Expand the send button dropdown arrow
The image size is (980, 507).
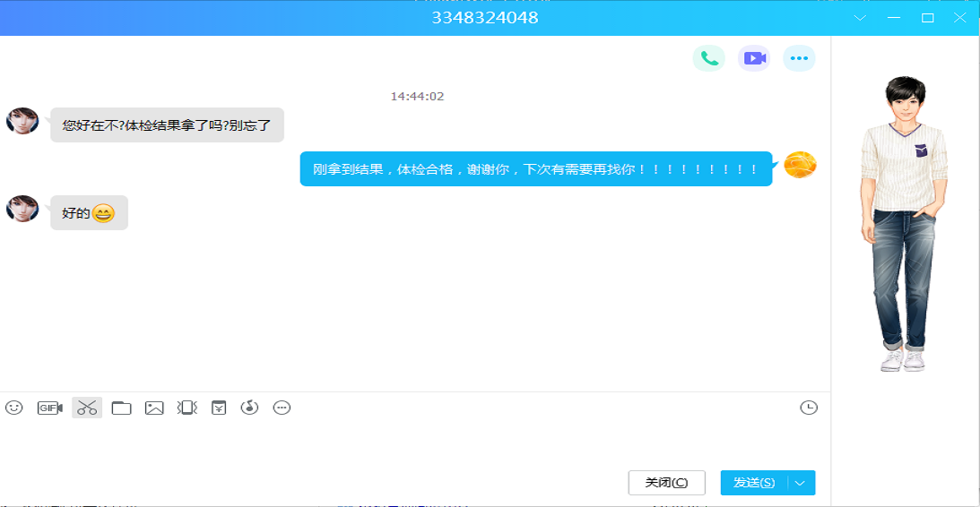[x=802, y=483]
